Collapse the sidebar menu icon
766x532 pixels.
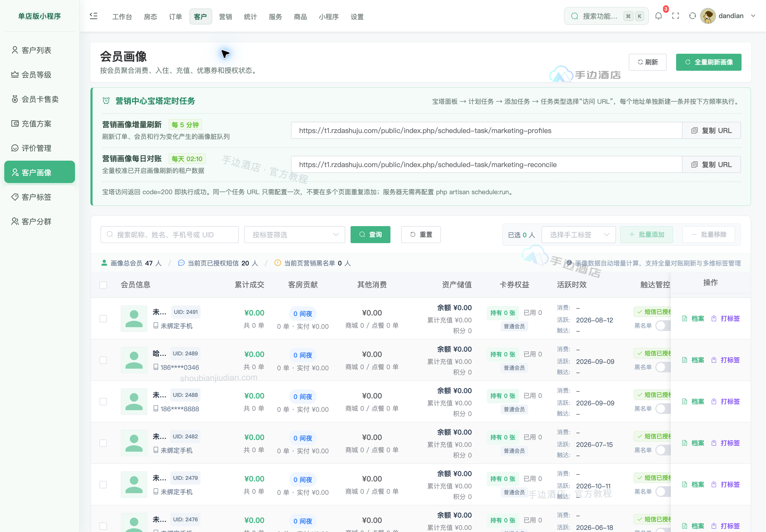coord(94,16)
